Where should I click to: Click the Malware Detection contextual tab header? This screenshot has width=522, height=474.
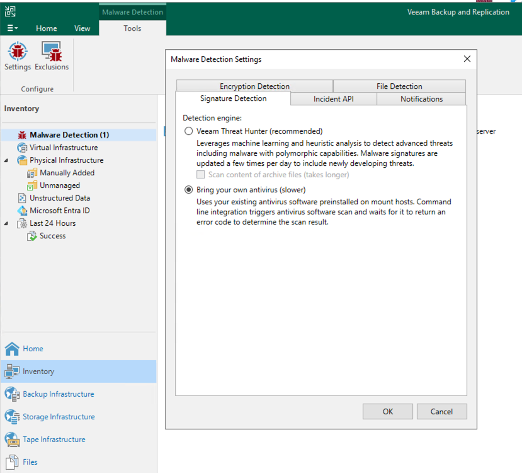pyautogui.click(x=133, y=12)
